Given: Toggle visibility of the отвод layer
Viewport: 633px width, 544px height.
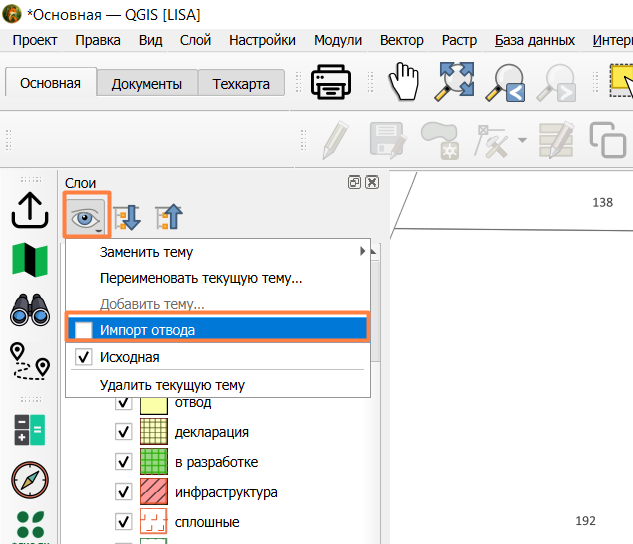Looking at the screenshot, I should point(124,402).
